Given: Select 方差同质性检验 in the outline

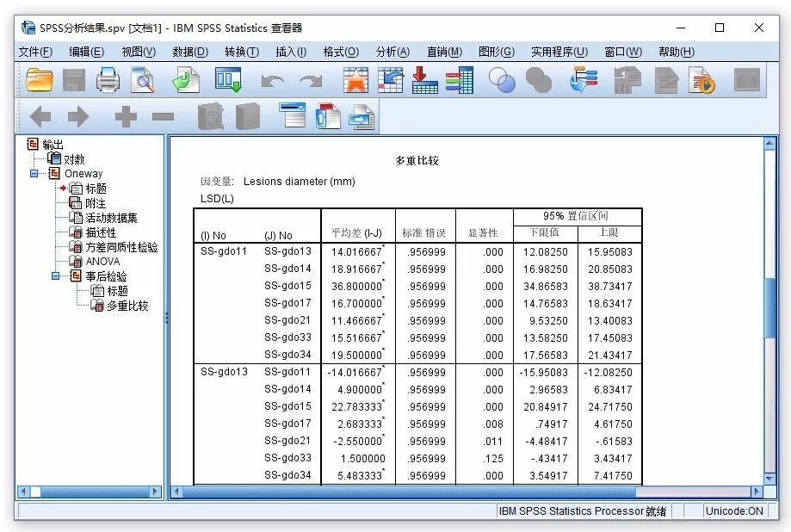Looking at the screenshot, I should (x=121, y=247).
